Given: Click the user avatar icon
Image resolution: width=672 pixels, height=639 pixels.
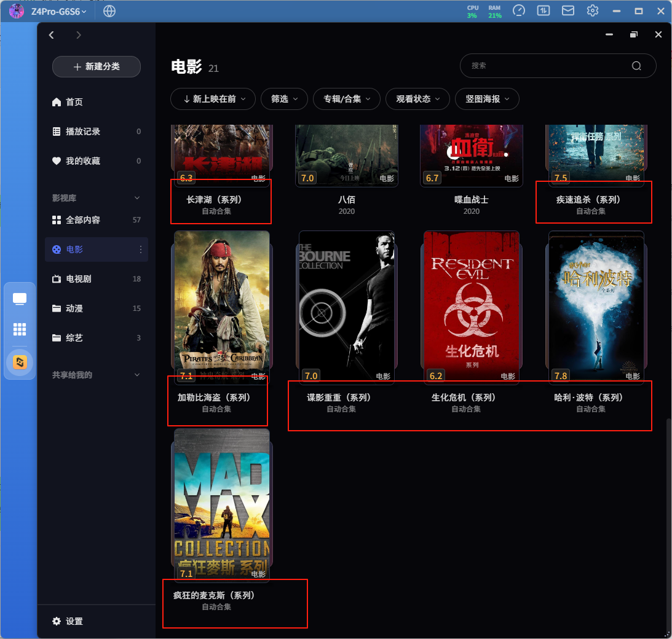Looking at the screenshot, I should coord(16,11).
